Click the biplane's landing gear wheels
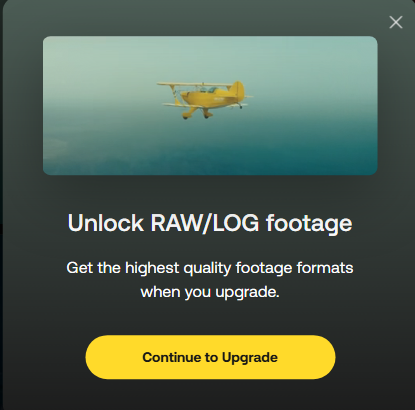415x410 pixels. 196,115
